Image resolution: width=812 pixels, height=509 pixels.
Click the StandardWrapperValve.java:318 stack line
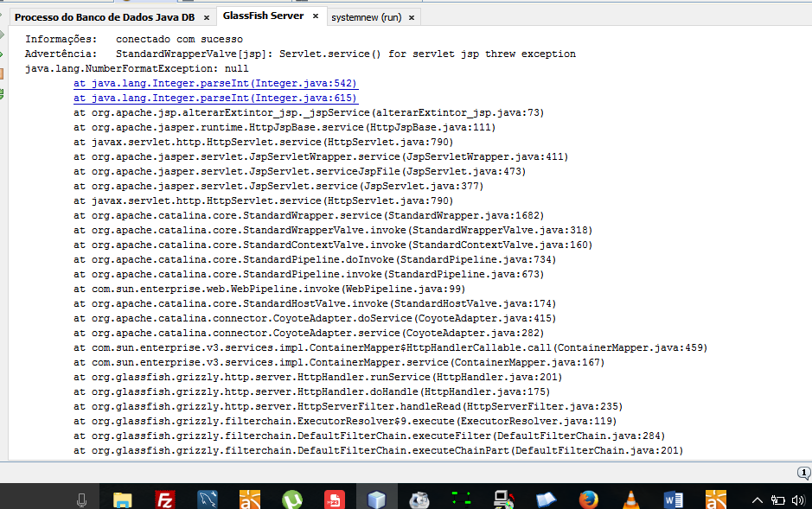332,230
